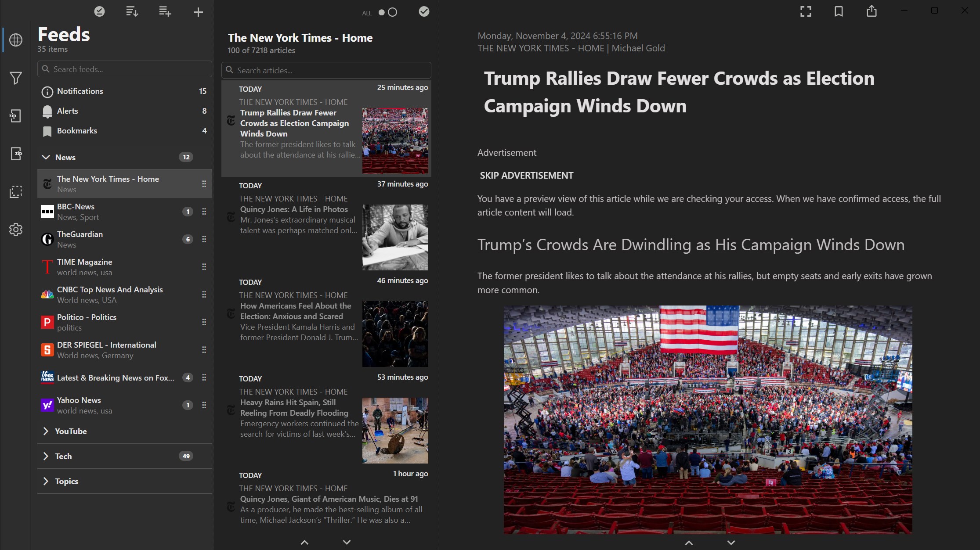Click SKIP ADVERTISEMENT link
This screenshot has height=550, width=980.
tap(526, 176)
